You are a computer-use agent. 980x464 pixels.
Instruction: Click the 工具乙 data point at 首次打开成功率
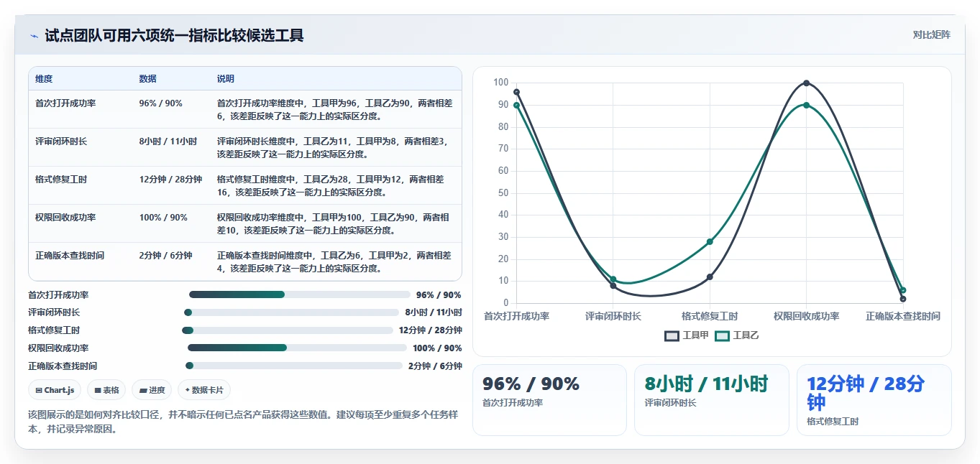click(x=516, y=105)
